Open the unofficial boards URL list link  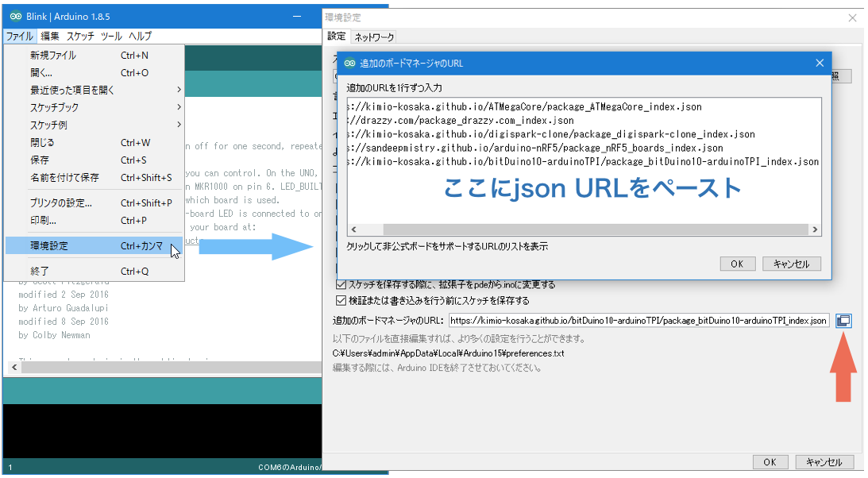point(447,246)
